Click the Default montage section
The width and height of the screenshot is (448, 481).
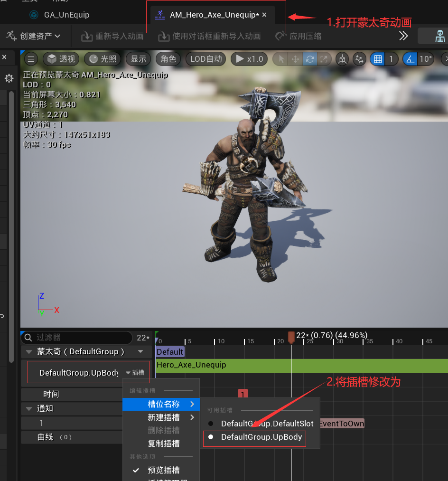click(170, 352)
